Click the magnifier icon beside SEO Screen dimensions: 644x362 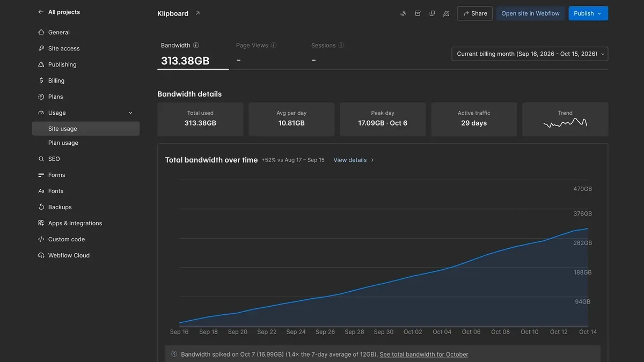(41, 159)
